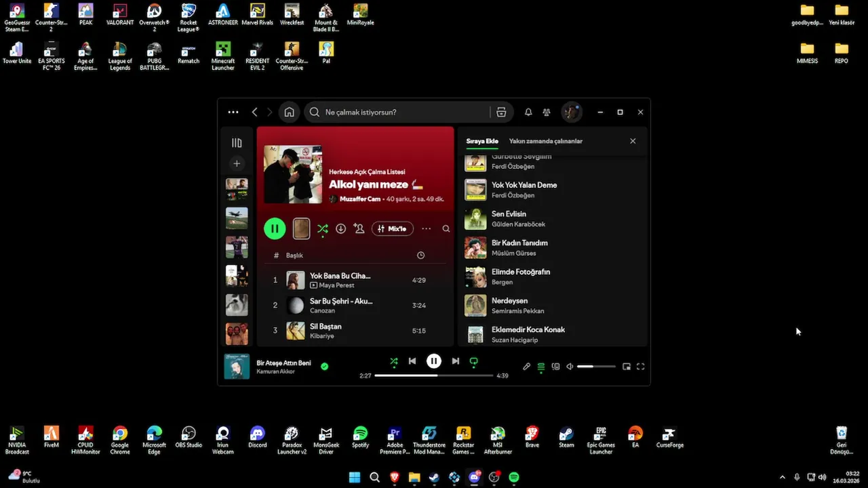The image size is (868, 488).
Task: Click the Alkol yanı meze playlist cover image
Action: pyautogui.click(x=293, y=174)
